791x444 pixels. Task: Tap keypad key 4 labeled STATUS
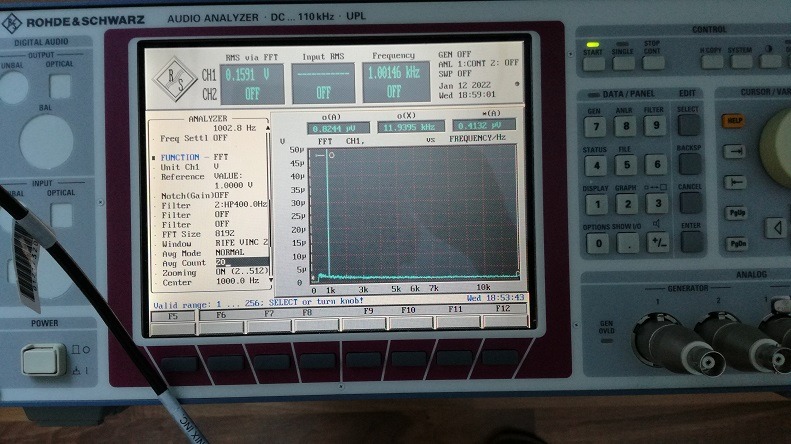pos(596,165)
